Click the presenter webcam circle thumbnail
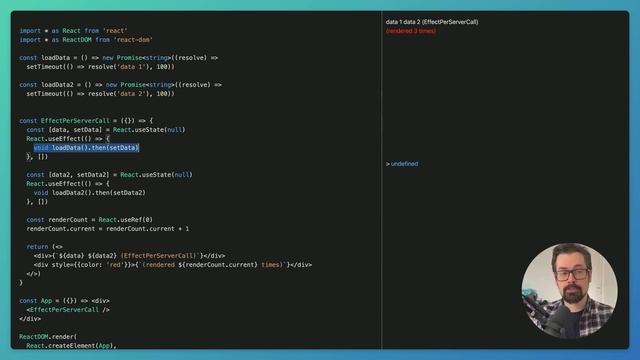 [569, 291]
